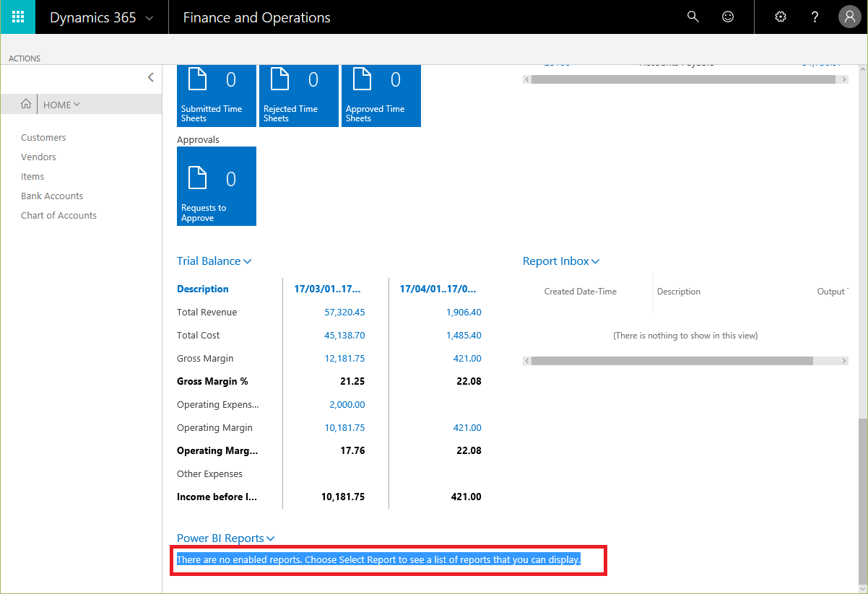The width and height of the screenshot is (868, 594).
Task: Click the Report Inbox scrollbar right arrow
Action: (x=844, y=360)
